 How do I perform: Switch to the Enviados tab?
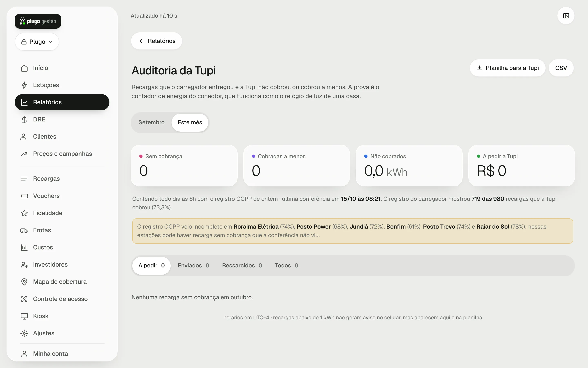click(193, 266)
